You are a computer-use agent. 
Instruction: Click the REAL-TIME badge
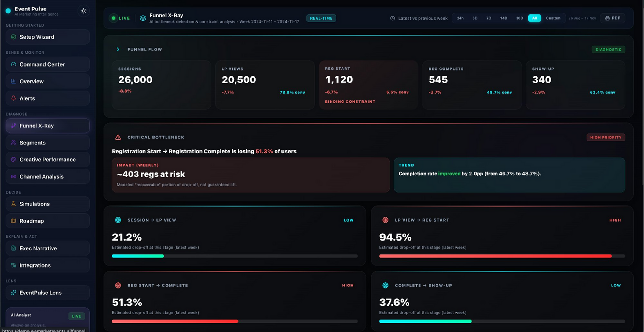(321, 18)
